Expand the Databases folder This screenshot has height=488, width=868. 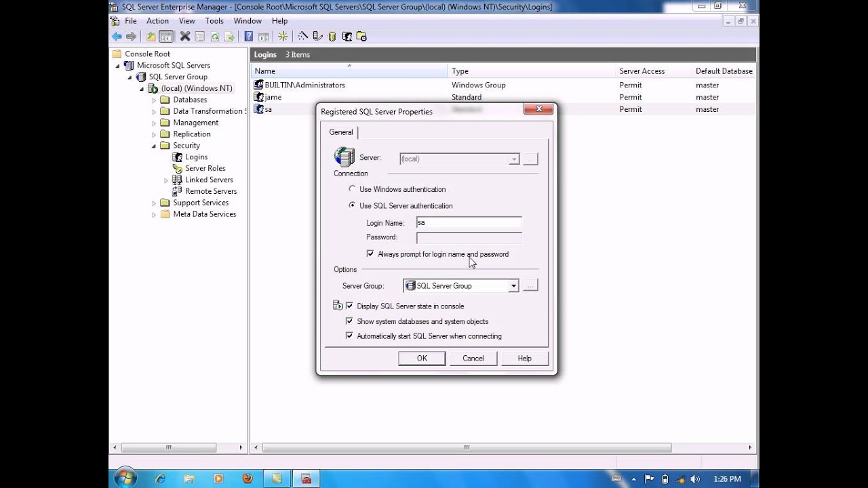click(154, 100)
